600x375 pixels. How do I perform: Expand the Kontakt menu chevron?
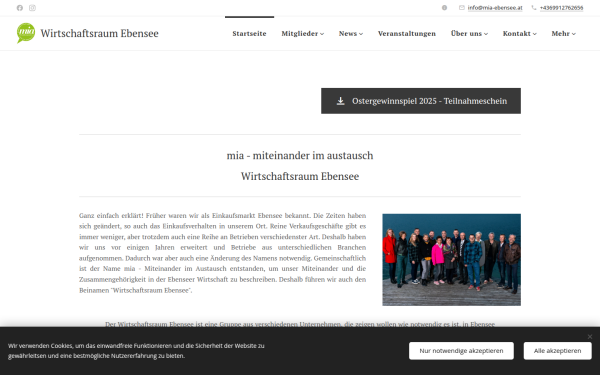535,34
